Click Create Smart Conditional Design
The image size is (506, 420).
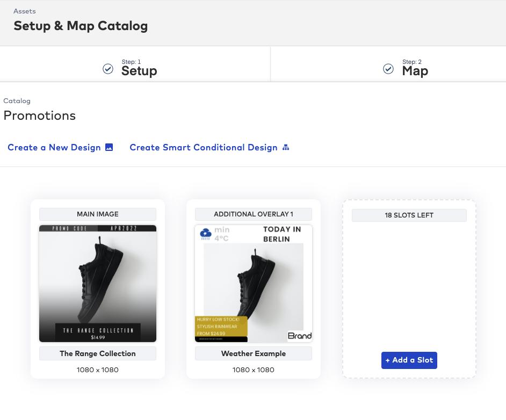point(204,147)
